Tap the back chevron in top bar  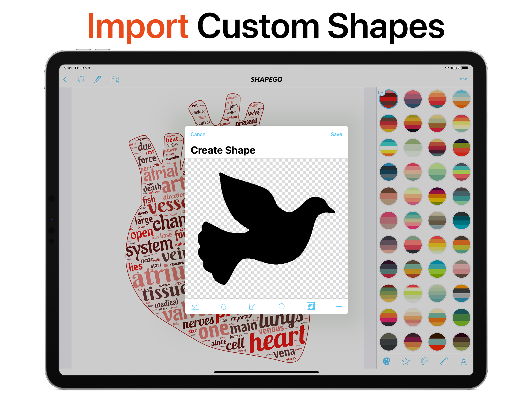click(x=65, y=79)
